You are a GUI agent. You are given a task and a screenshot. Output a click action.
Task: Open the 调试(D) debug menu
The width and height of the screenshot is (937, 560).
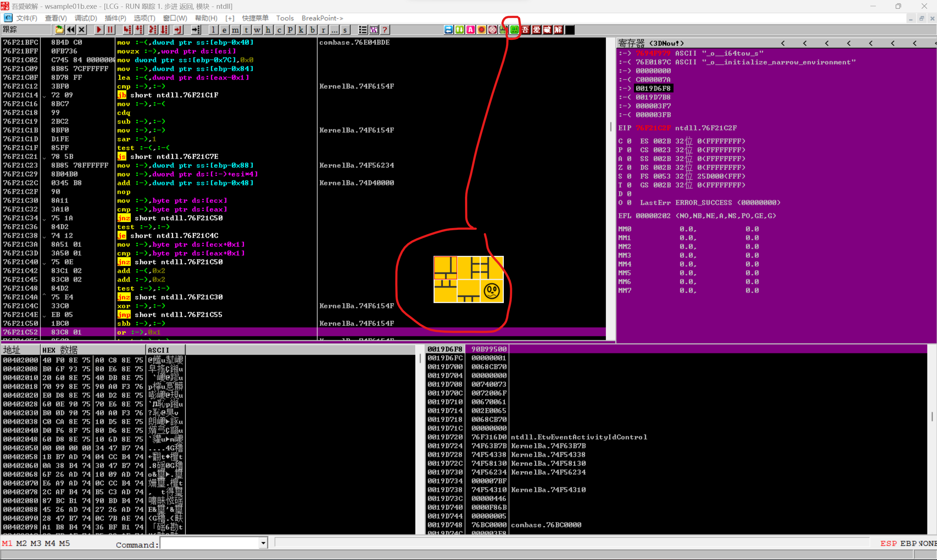point(86,18)
